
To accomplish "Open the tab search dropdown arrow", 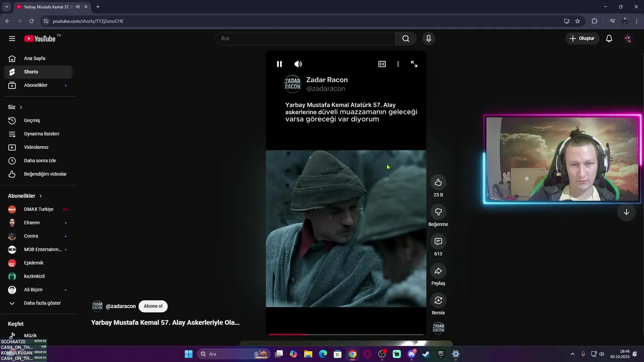I will click(7, 7).
